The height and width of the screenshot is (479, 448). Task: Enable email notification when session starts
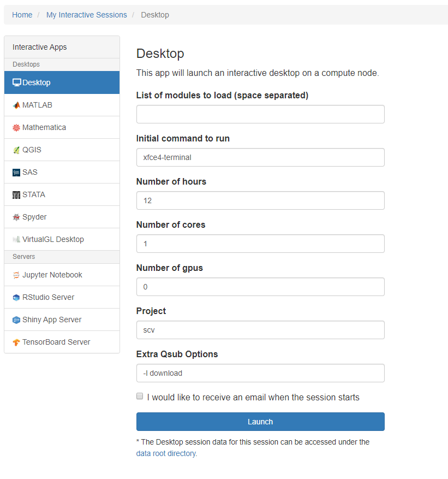(140, 396)
